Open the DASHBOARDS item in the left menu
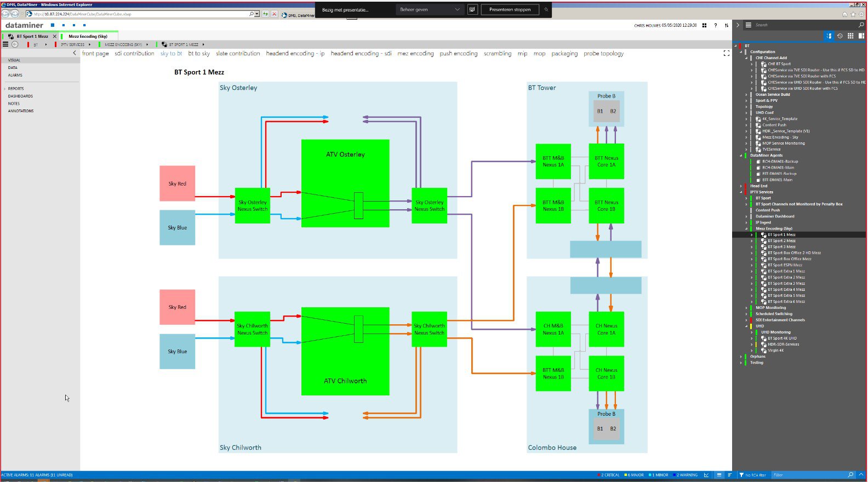The height and width of the screenshot is (482, 868). (20, 96)
